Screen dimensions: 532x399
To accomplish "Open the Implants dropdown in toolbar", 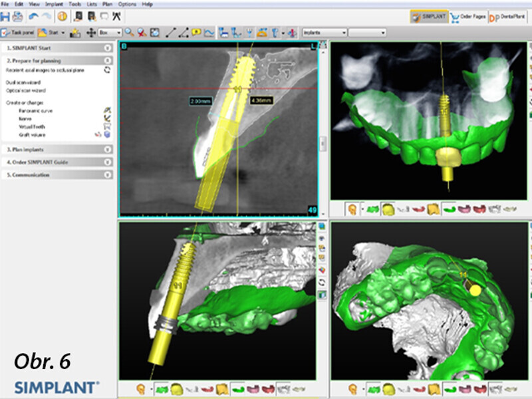I will [324, 32].
